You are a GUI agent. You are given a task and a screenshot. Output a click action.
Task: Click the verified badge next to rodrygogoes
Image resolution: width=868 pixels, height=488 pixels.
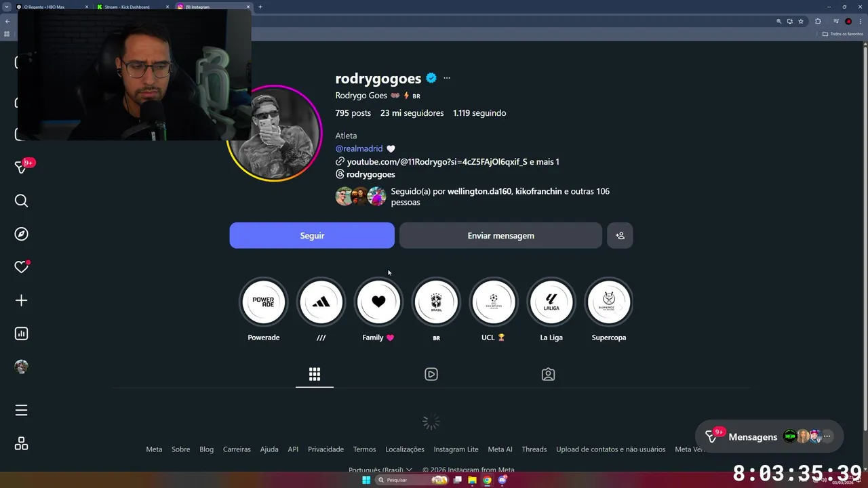coord(431,78)
